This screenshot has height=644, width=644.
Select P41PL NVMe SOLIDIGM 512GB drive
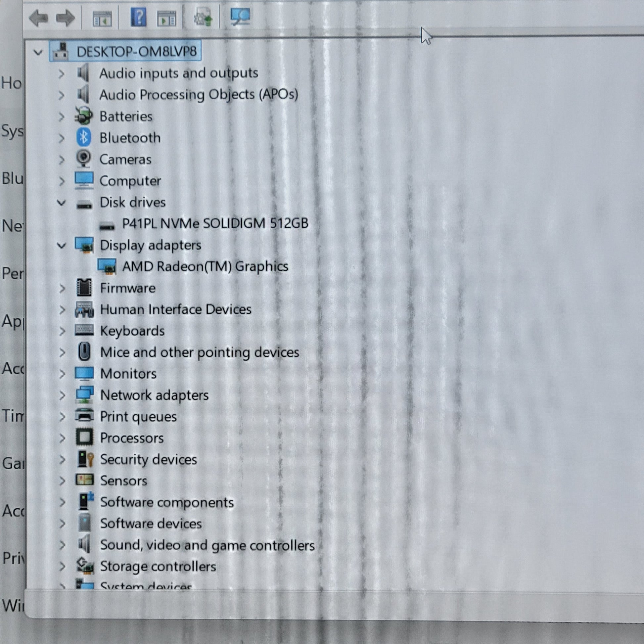coord(215,224)
